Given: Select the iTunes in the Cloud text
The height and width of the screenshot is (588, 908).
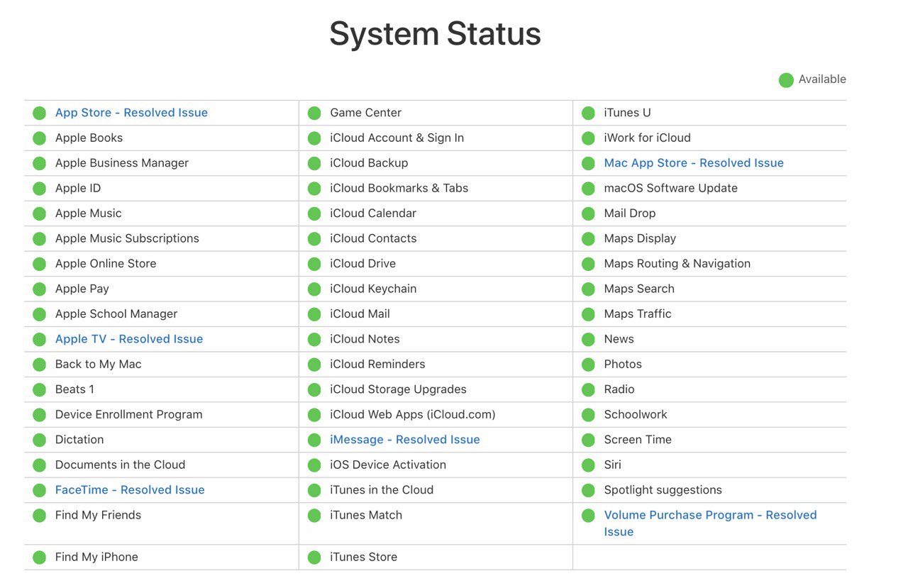Looking at the screenshot, I should click(x=382, y=490).
